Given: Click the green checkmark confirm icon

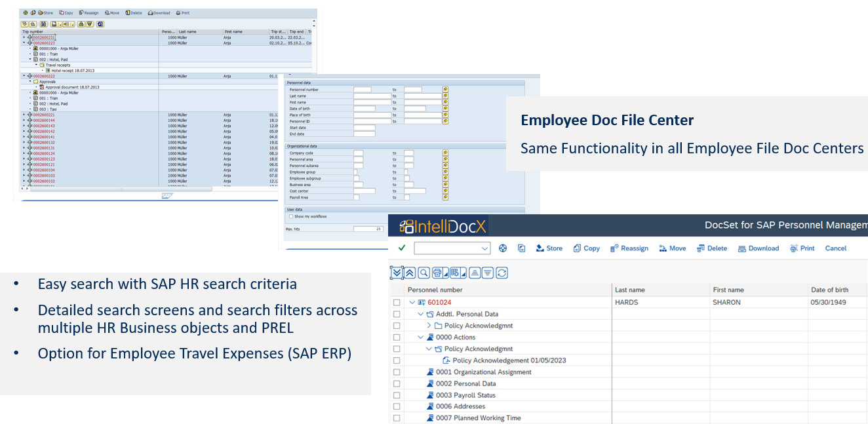Looking at the screenshot, I should (401, 248).
